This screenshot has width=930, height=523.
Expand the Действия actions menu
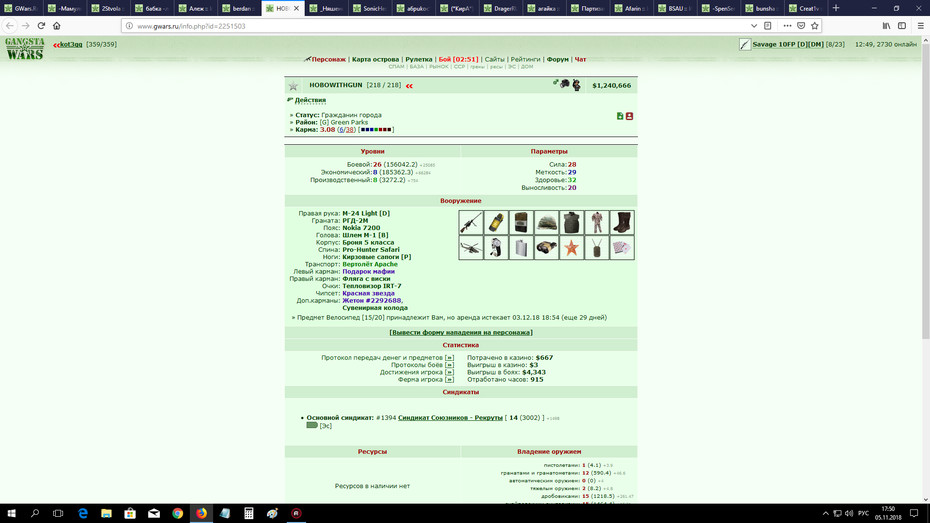[310, 100]
